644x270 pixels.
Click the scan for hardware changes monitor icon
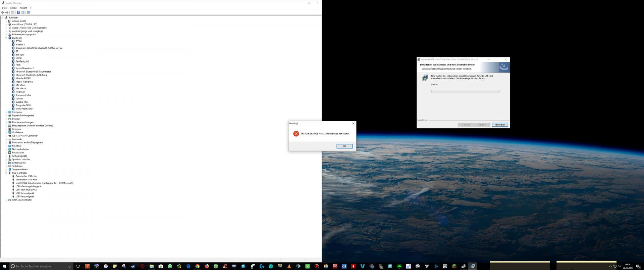[x=29, y=12]
